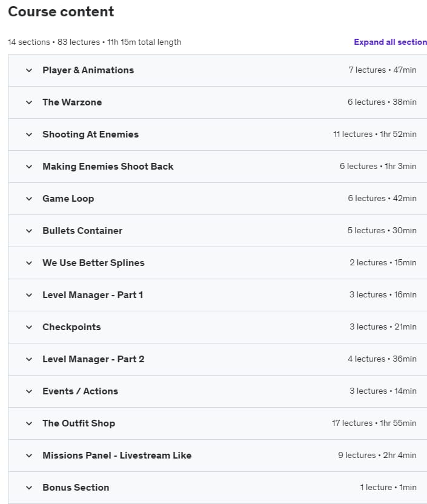Select The Warzone section title
Screen dimensions: 427x504
[x=72, y=102]
